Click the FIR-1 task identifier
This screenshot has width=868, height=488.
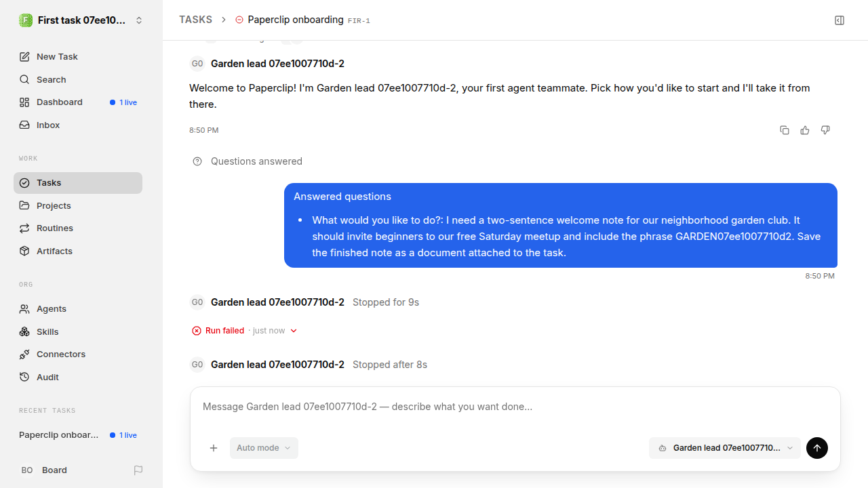coord(359,21)
